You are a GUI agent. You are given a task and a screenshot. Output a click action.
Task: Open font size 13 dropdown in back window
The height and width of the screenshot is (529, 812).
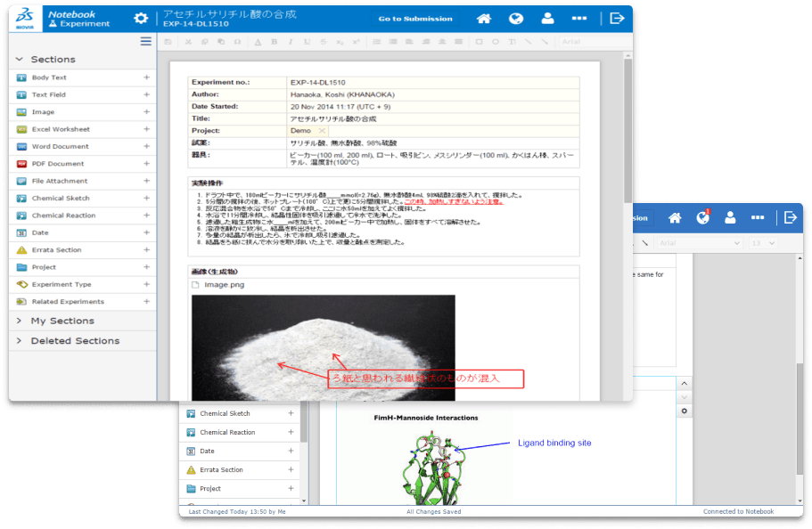[763, 243]
